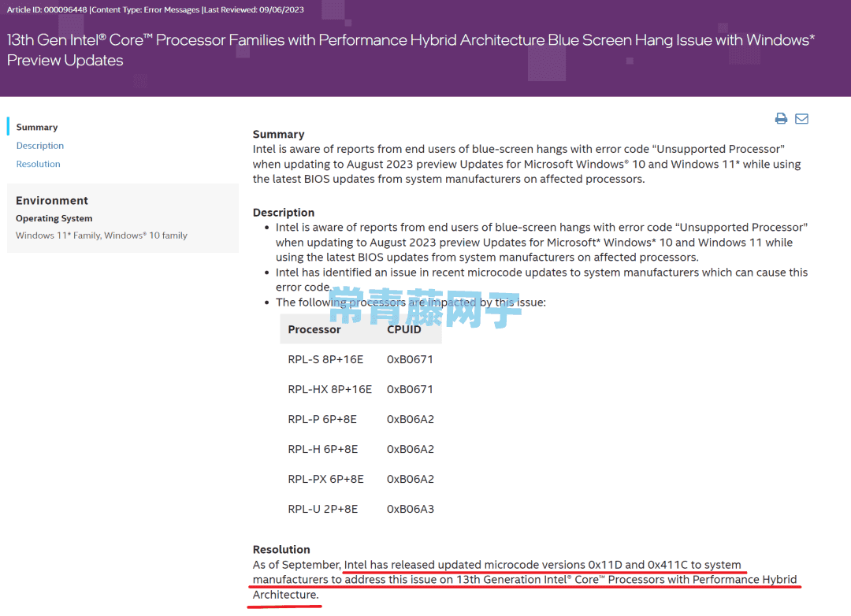
Task: Click the bullet about identified microcode issue
Action: coord(541,280)
